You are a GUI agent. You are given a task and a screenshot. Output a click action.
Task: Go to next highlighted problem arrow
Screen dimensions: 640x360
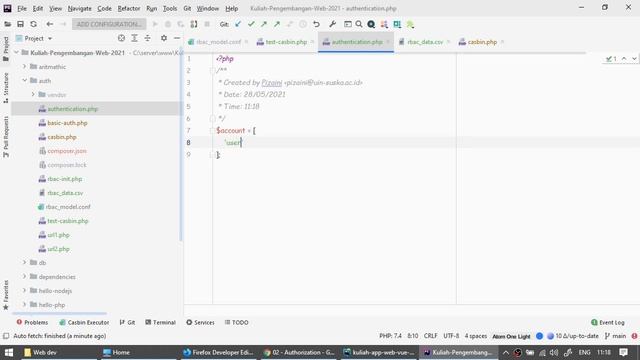(x=634, y=59)
